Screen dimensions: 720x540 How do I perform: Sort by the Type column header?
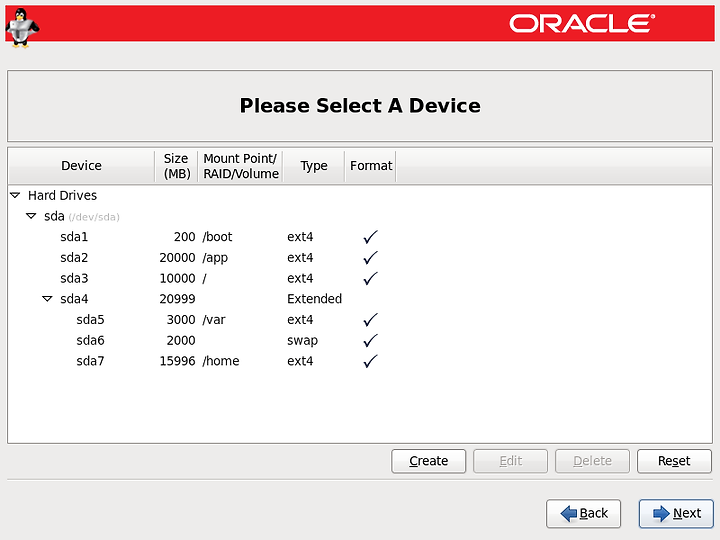tap(314, 166)
